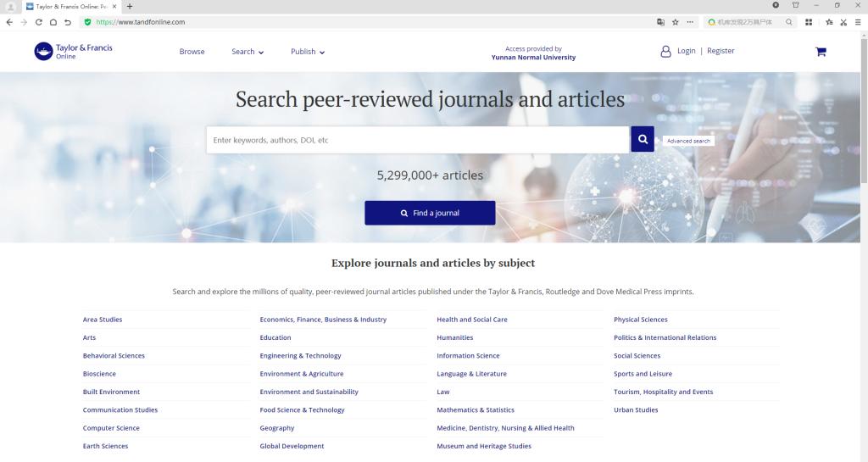Open the browser hamburger main menu
Image resolution: width=868 pixels, height=462 pixels.
coord(859,22)
